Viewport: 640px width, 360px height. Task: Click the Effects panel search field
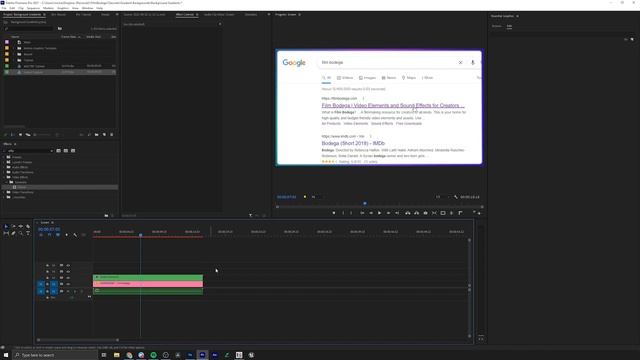[29, 151]
